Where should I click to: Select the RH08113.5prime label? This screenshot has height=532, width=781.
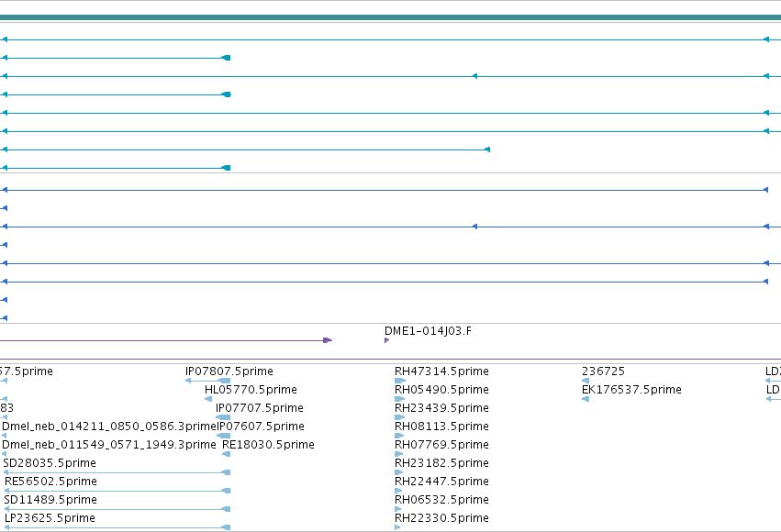[x=441, y=427]
